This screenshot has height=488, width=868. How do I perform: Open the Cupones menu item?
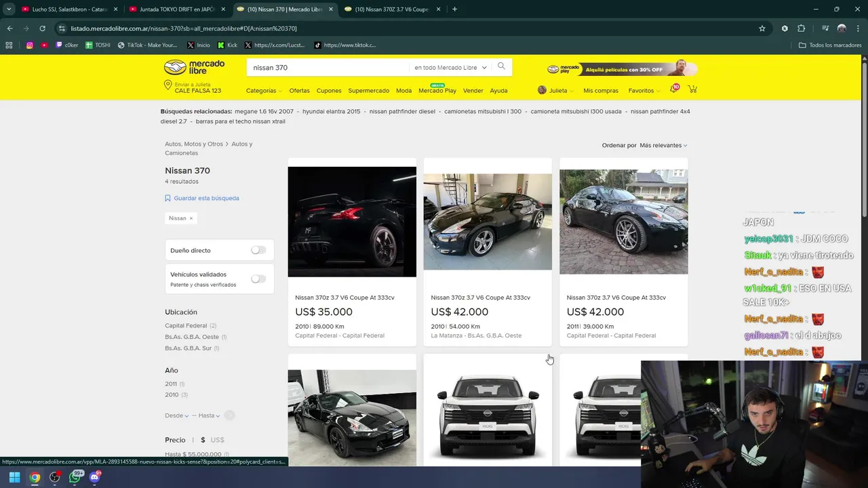(x=329, y=91)
